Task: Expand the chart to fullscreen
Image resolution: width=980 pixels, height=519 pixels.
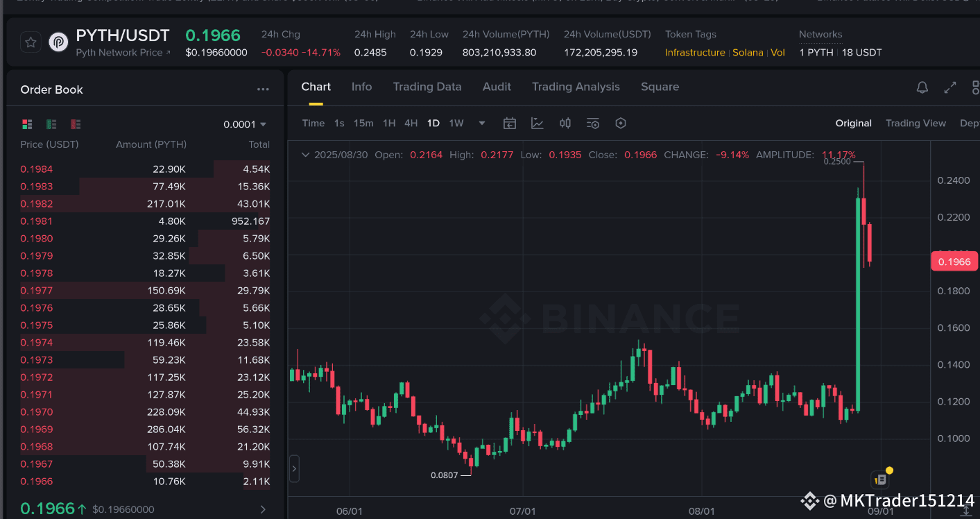Action: click(x=950, y=87)
